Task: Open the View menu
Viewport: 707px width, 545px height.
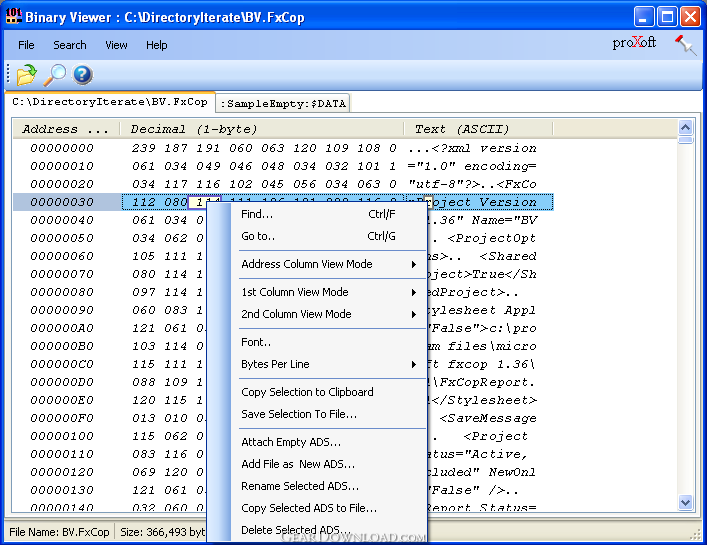Action: pyautogui.click(x=116, y=45)
